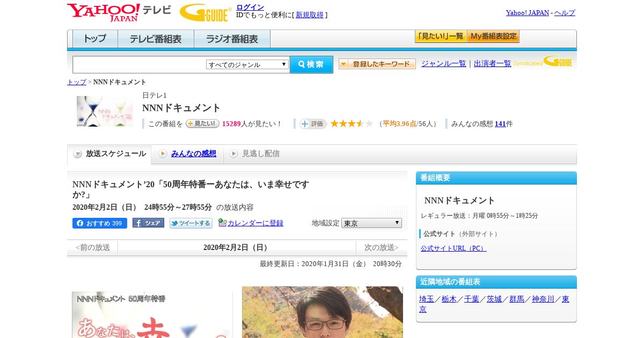Click the photo of man with glasses
Viewport: 644px width, 338px height.
coord(323,312)
